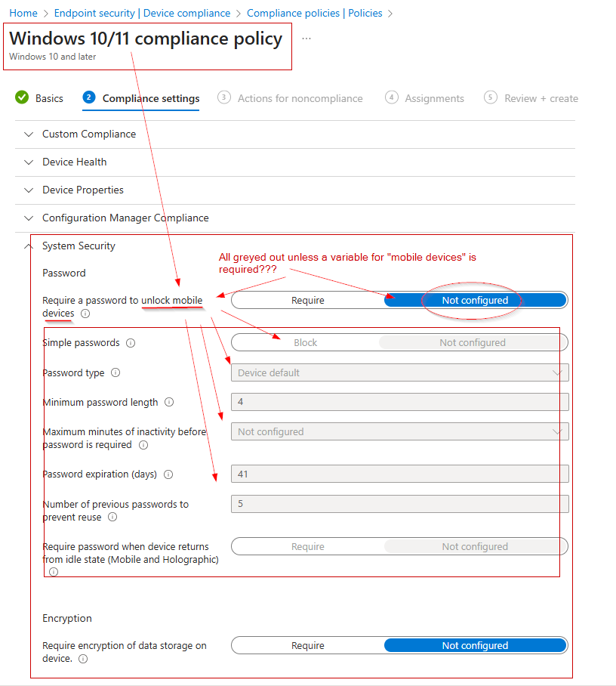Show info for unlock mobile devices password
The image size is (616, 686).
(86, 314)
